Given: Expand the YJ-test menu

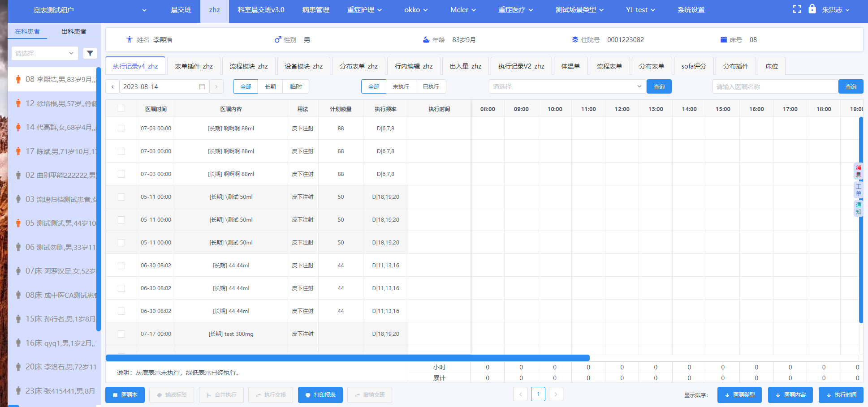Looking at the screenshot, I should 640,10.
